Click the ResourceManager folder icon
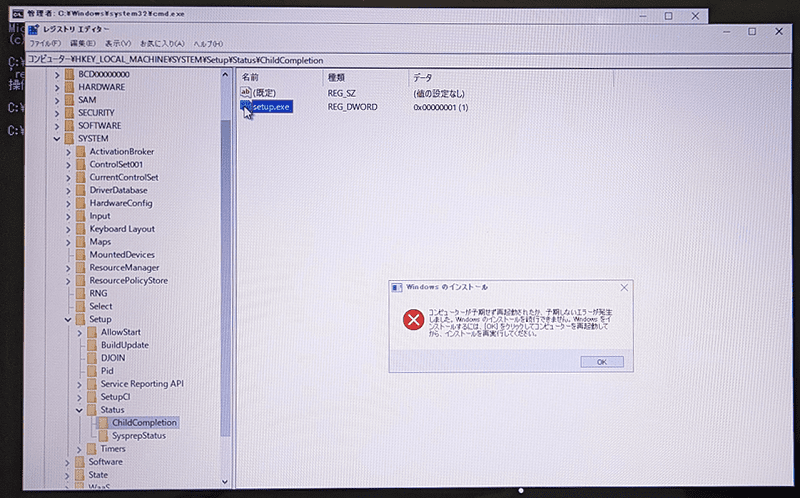The width and height of the screenshot is (800, 498). 81,268
